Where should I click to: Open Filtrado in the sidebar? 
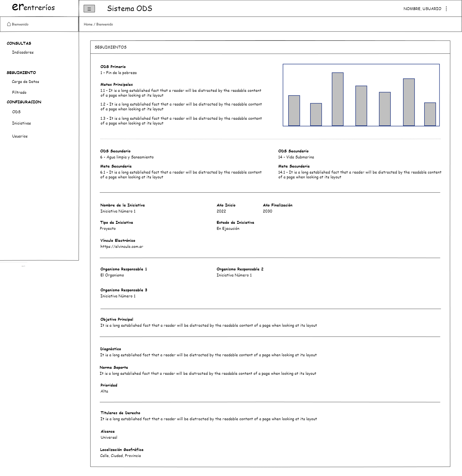tap(19, 92)
